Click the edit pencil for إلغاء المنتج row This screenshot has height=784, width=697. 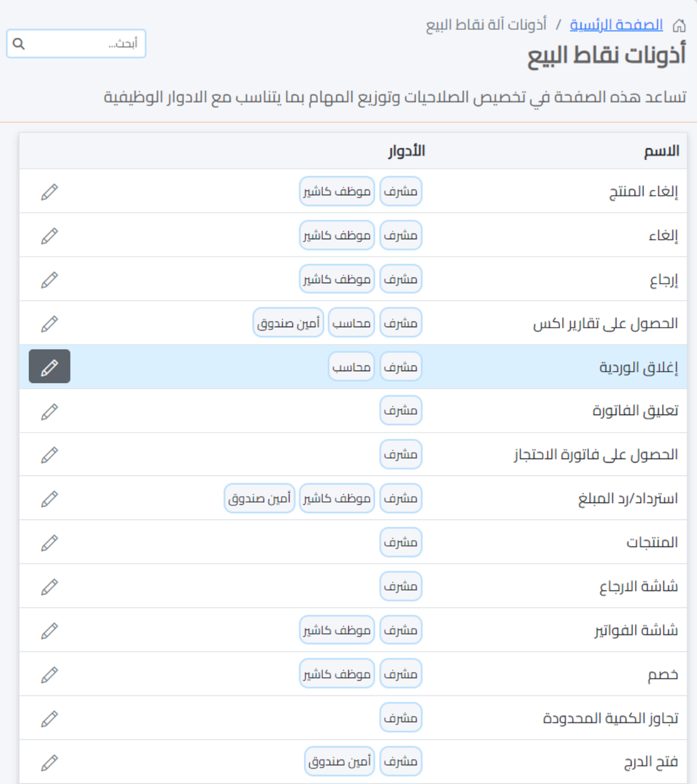(50, 192)
